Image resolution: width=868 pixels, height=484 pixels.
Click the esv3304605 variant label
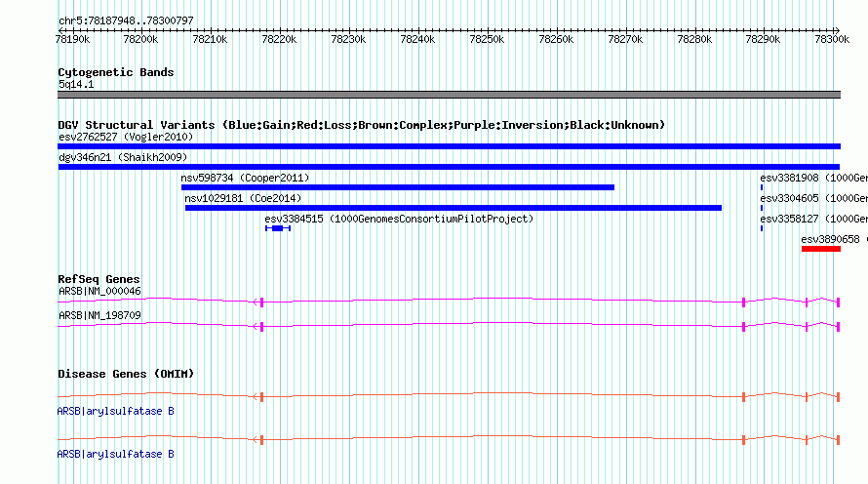click(813, 198)
